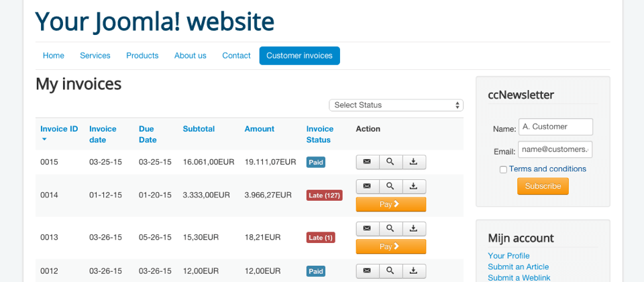The image size is (644, 282).
Task: Open the Select Status dropdown
Action: 396,105
